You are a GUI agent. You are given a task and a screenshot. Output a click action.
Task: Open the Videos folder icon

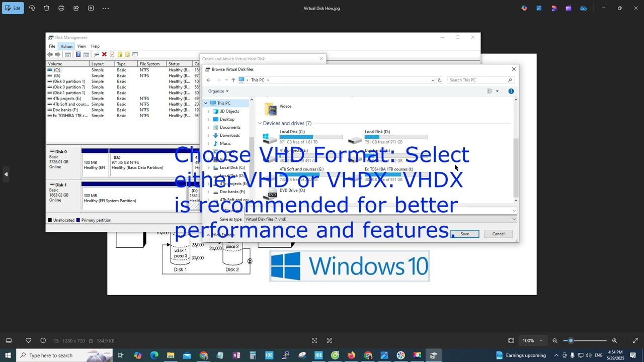tap(271, 109)
